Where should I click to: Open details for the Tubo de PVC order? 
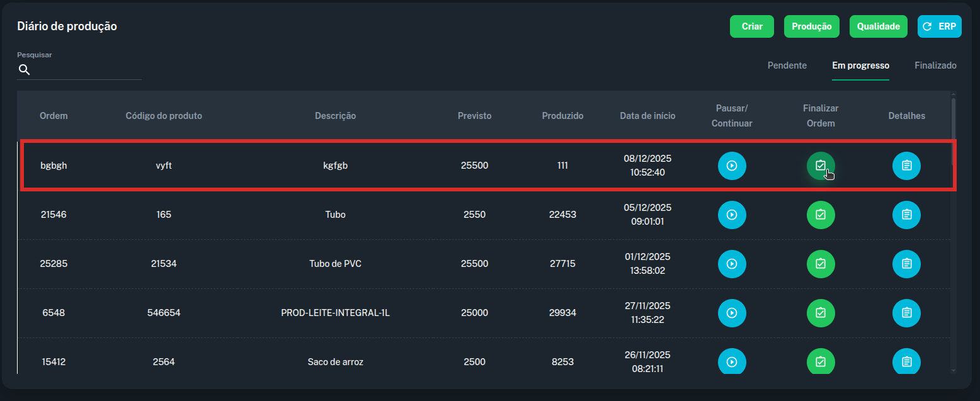click(x=906, y=264)
